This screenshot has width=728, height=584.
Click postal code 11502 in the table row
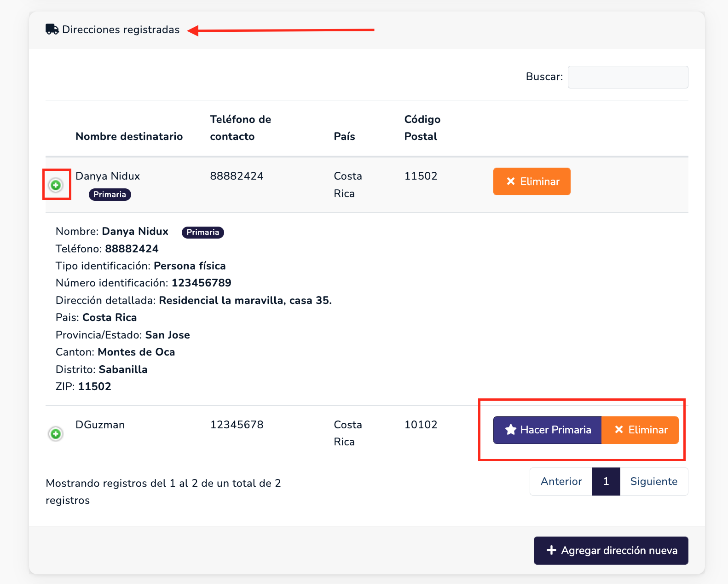[x=421, y=176]
